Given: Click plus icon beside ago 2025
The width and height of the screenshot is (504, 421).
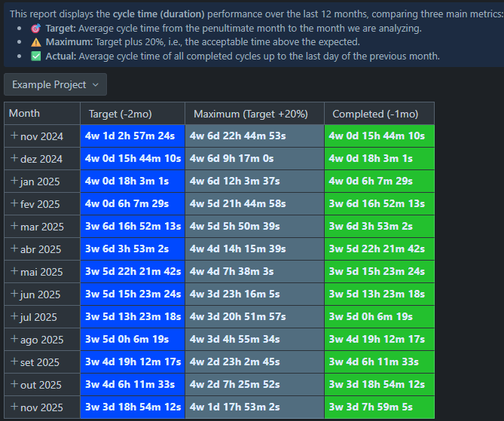Looking at the screenshot, I should click(14, 340).
